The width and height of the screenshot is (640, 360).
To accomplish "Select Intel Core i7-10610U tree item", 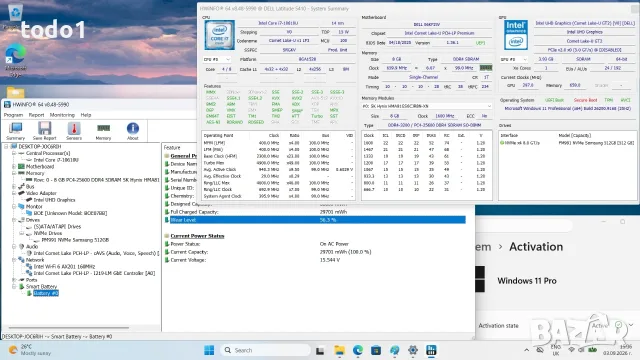I will tap(56, 160).
